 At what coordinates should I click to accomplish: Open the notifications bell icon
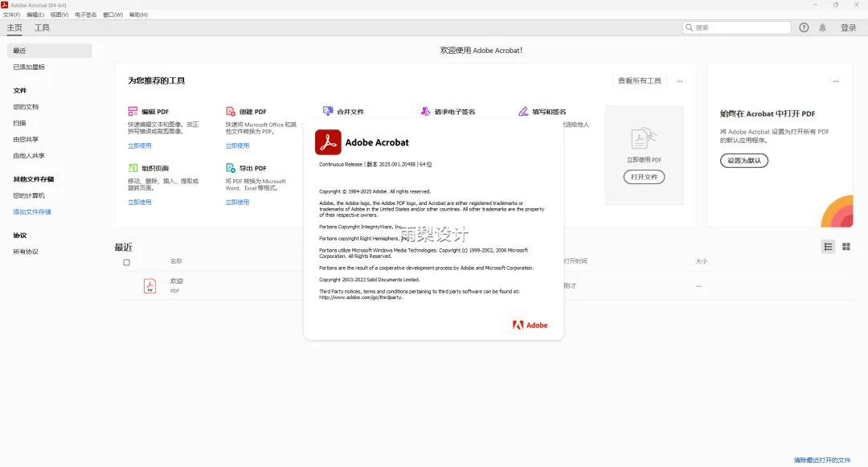click(823, 27)
